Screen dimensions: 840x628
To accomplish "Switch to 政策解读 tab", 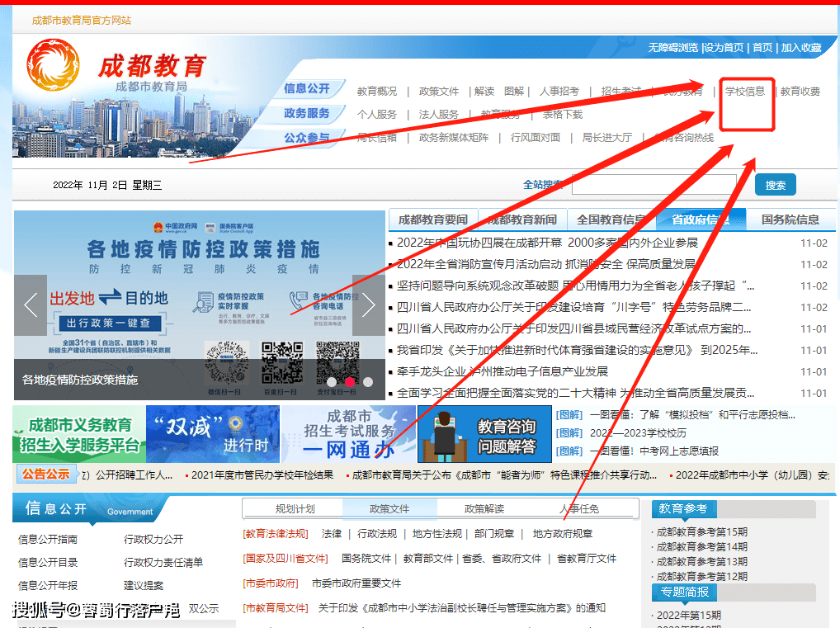I will [484, 509].
